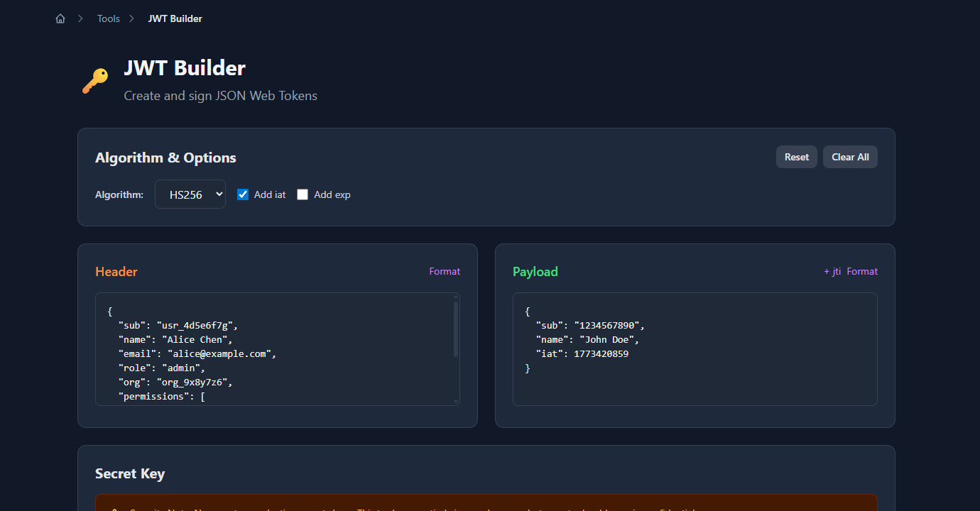Uncheck the Add iat checkbox

point(243,194)
